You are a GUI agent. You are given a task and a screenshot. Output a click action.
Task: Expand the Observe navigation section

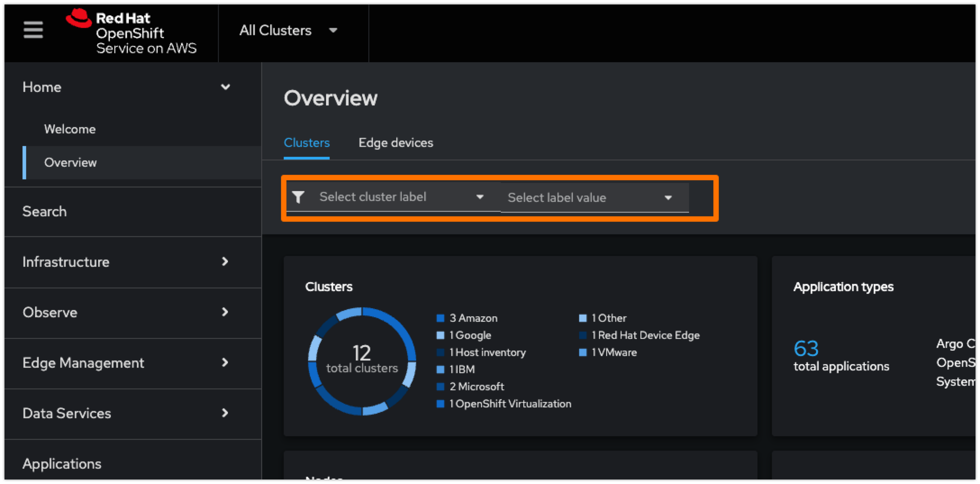click(x=225, y=312)
